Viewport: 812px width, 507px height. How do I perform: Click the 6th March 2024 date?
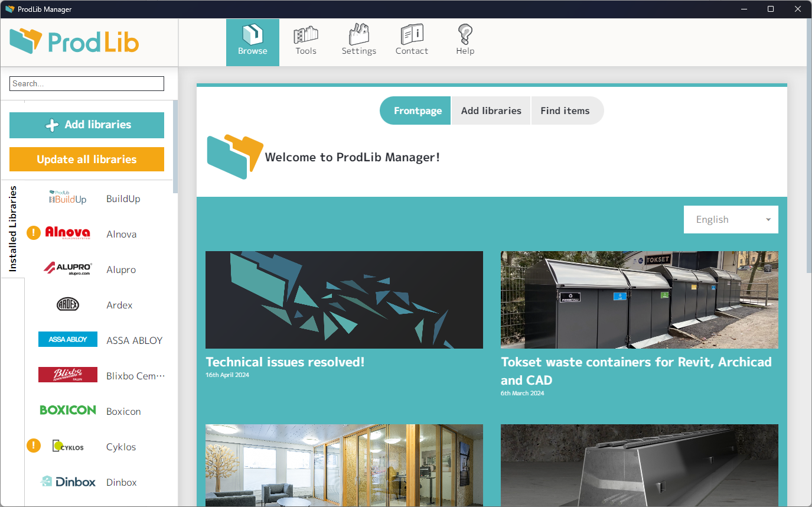click(523, 394)
